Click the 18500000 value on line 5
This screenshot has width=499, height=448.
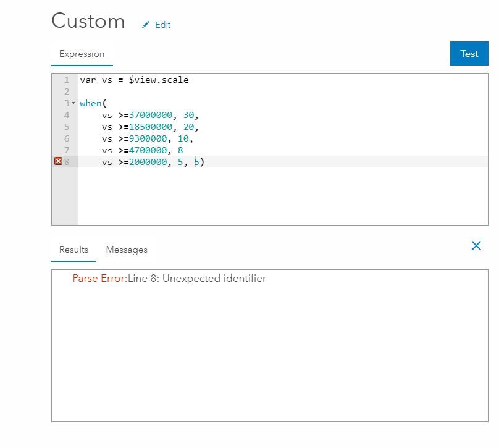pos(151,127)
